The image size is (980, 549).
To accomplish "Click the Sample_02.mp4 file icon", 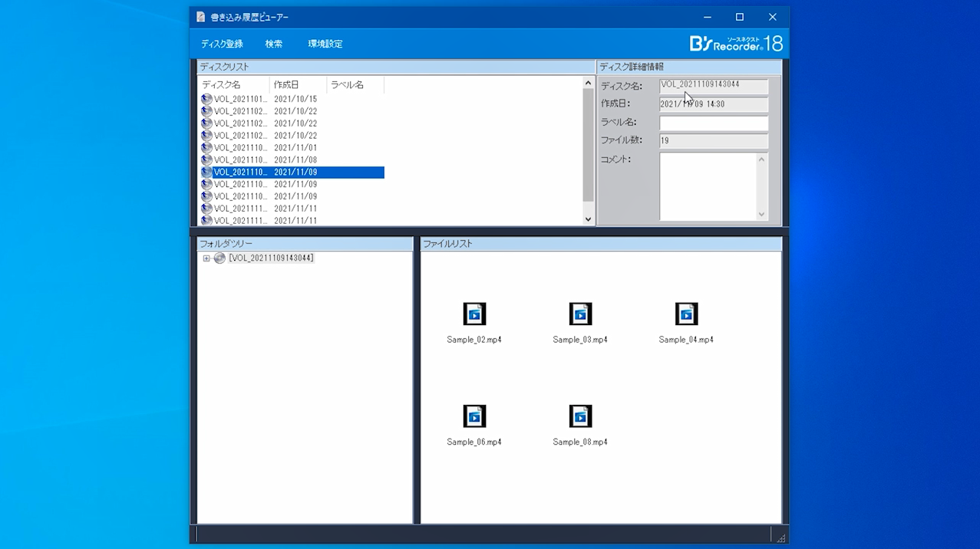I will click(x=474, y=314).
